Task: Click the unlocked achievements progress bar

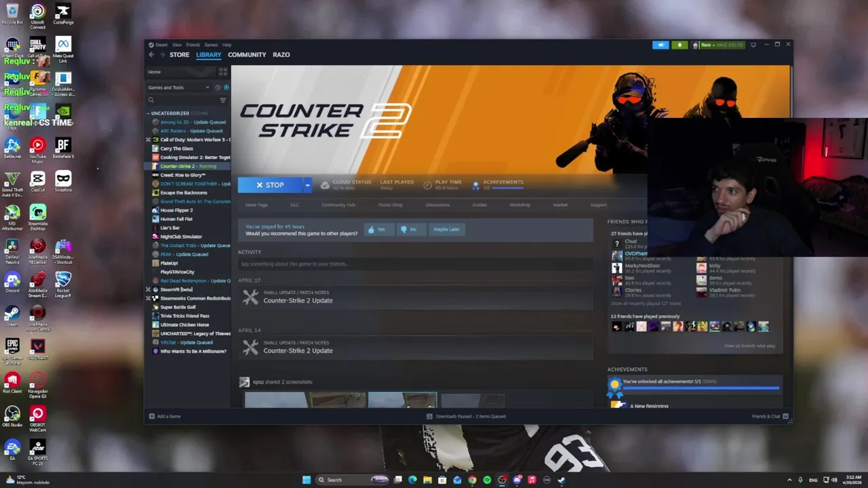Action: pyautogui.click(x=701, y=388)
